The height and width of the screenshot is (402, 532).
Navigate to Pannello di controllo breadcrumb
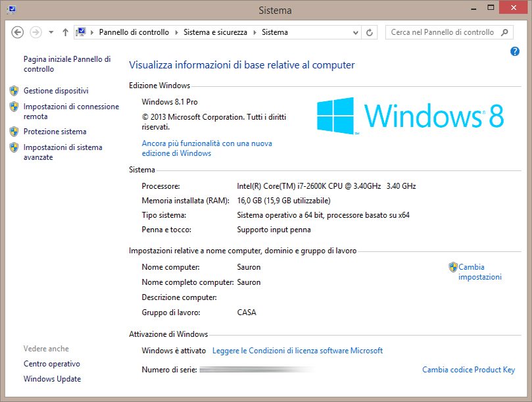pyautogui.click(x=133, y=32)
